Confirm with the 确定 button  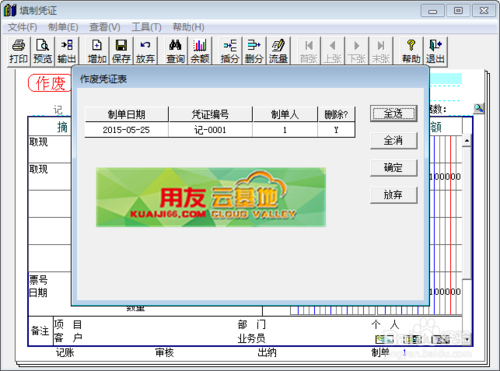pos(394,168)
